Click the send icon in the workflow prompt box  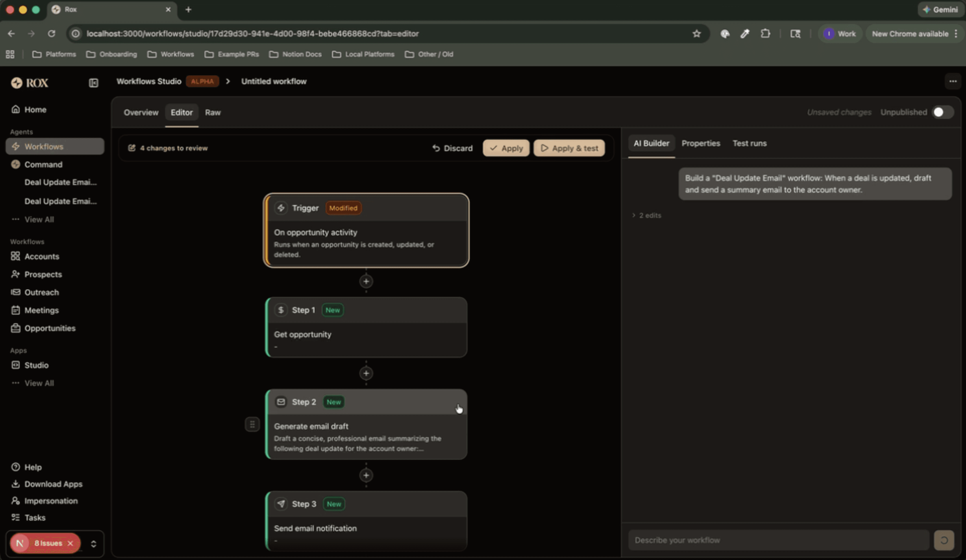[944, 540]
